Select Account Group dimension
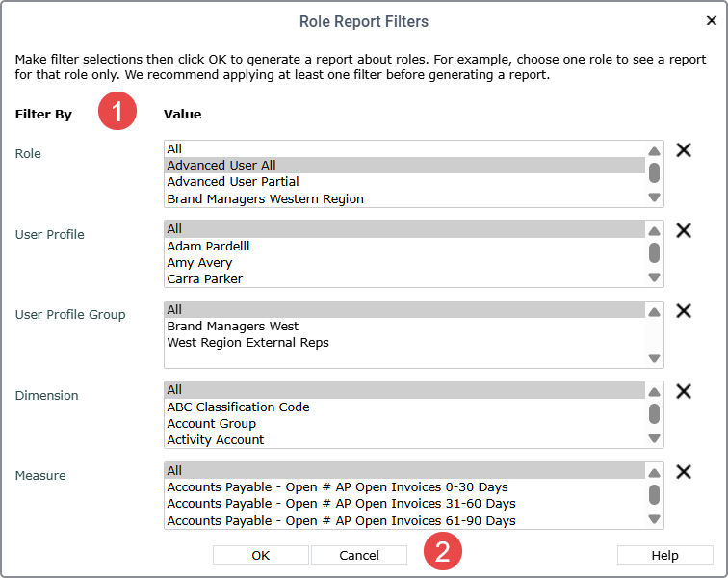This screenshot has height=578, width=728. [x=404, y=423]
